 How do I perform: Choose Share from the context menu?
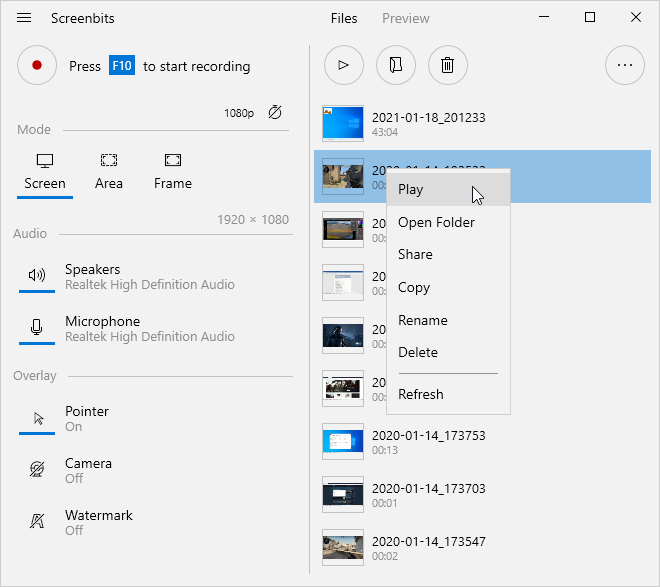448,255
